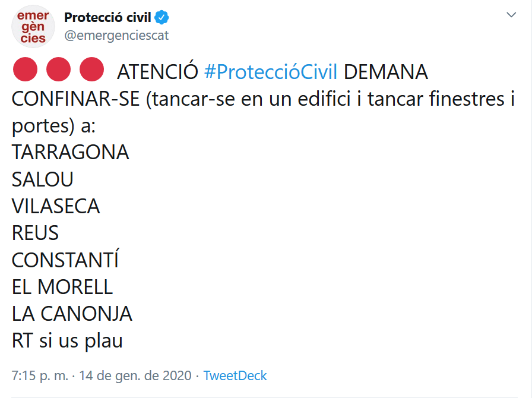
Task: Open the emergències profile avatar
Action: pos(33,27)
